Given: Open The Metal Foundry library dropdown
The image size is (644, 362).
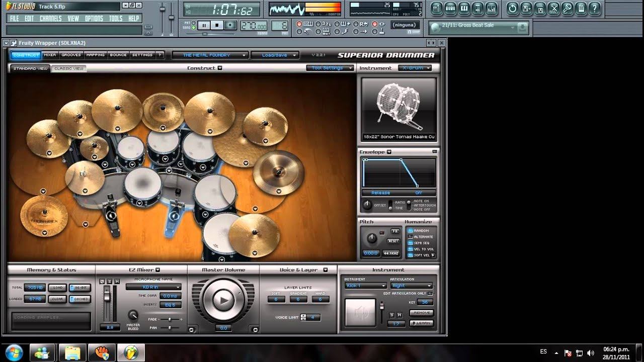Looking at the screenshot, I should (x=210, y=55).
